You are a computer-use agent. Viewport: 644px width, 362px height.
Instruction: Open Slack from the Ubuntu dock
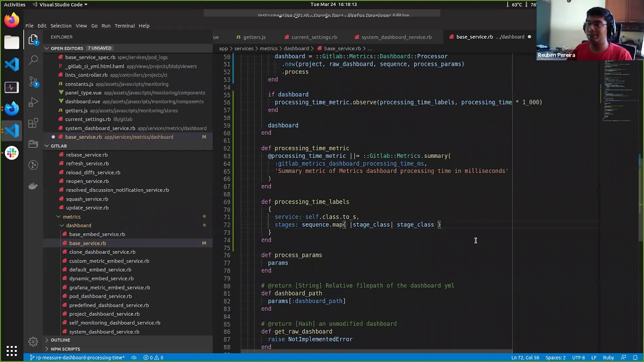12,152
